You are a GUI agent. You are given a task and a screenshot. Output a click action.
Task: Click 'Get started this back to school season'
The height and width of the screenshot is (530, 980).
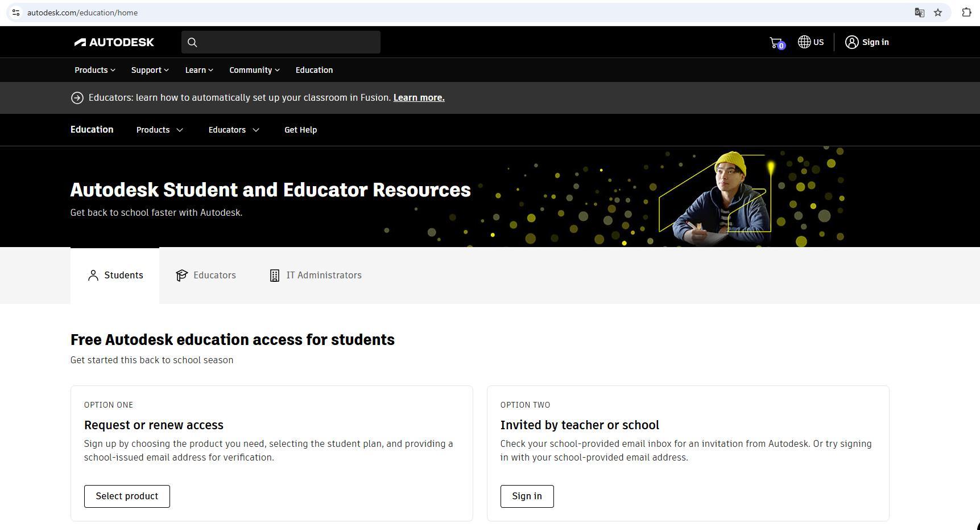152,360
